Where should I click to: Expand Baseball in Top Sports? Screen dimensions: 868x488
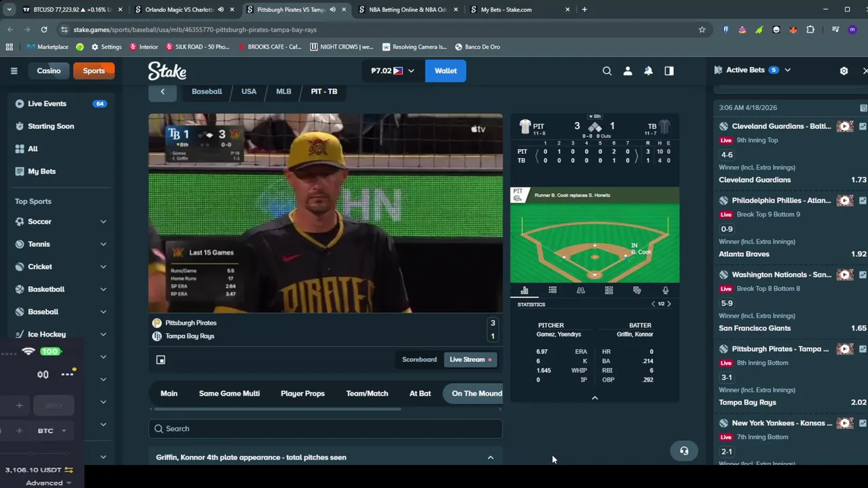click(103, 312)
